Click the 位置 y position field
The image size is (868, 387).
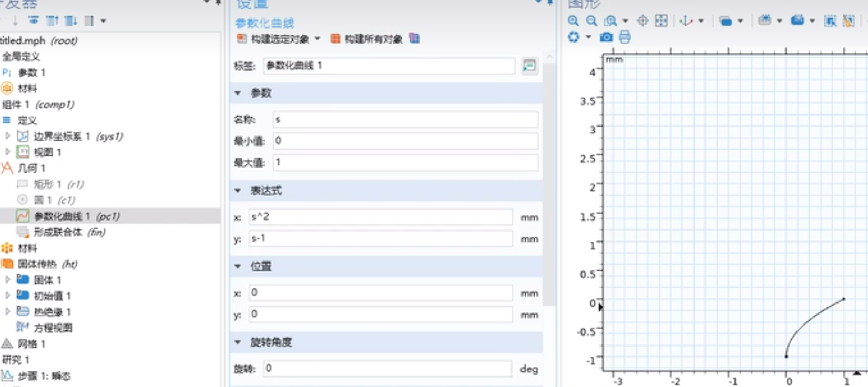[380, 314]
